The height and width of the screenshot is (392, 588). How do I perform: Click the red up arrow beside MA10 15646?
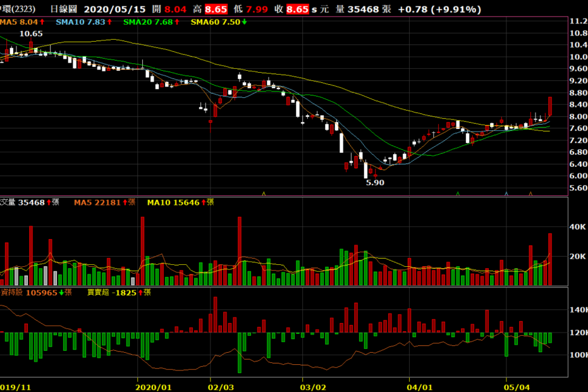pos(204,202)
